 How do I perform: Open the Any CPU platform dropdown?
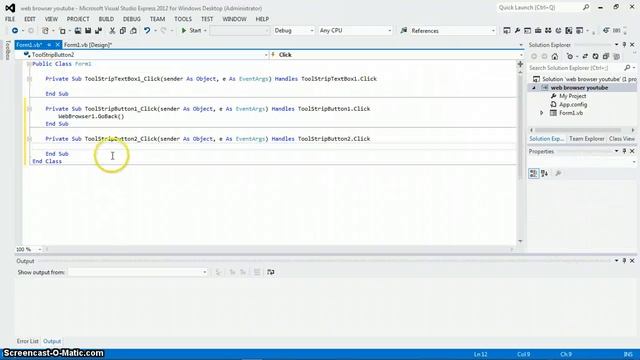click(355, 31)
